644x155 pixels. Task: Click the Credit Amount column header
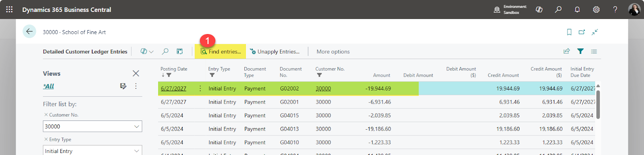click(503, 75)
